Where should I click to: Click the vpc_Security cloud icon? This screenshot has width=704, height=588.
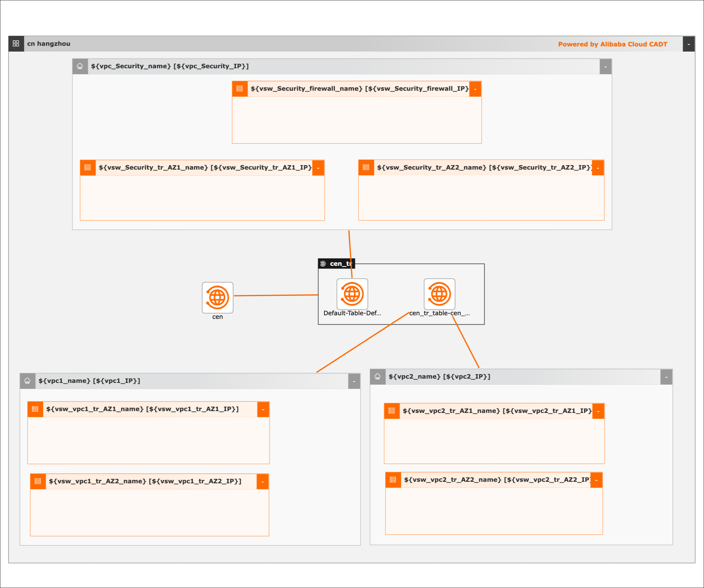click(80, 66)
